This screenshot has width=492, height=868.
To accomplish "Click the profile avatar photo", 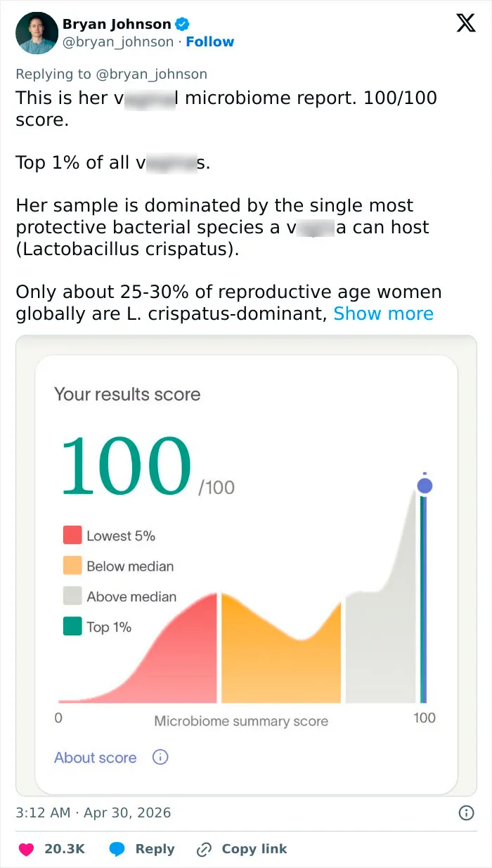I will pos(37,33).
